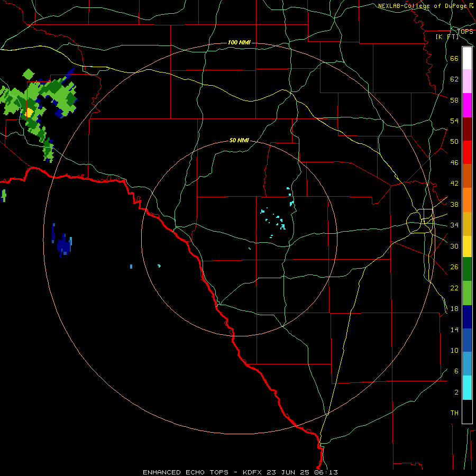Click the gold 34-38 kft legend swatch
The image size is (476, 476).
(x=467, y=224)
